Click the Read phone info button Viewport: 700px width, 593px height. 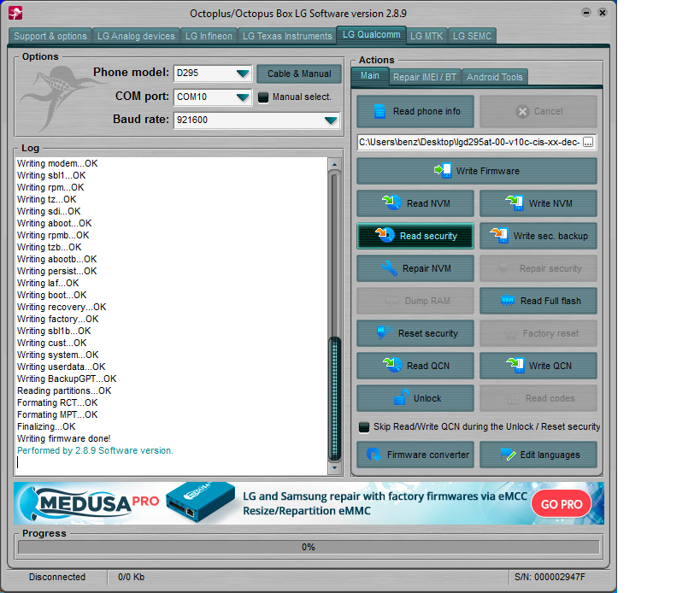(415, 112)
